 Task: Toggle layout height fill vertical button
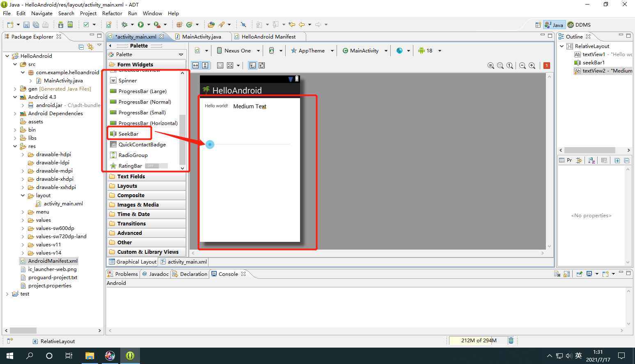tap(205, 65)
